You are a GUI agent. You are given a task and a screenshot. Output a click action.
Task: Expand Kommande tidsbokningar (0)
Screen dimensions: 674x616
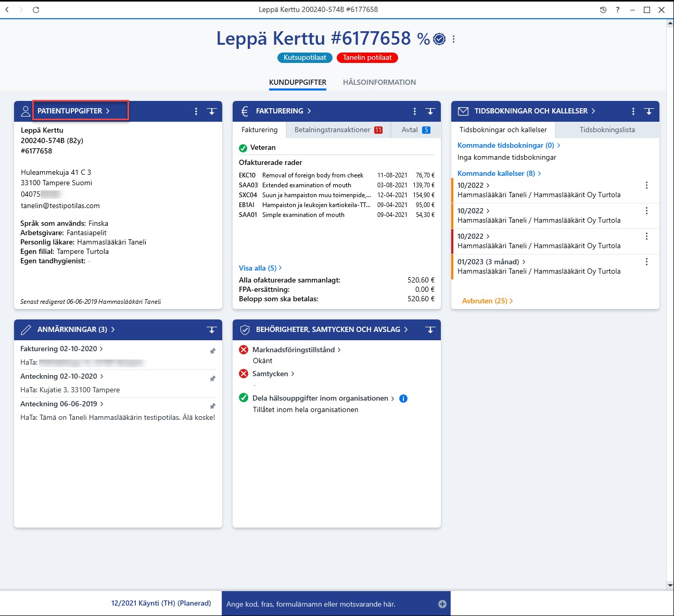[x=508, y=145]
